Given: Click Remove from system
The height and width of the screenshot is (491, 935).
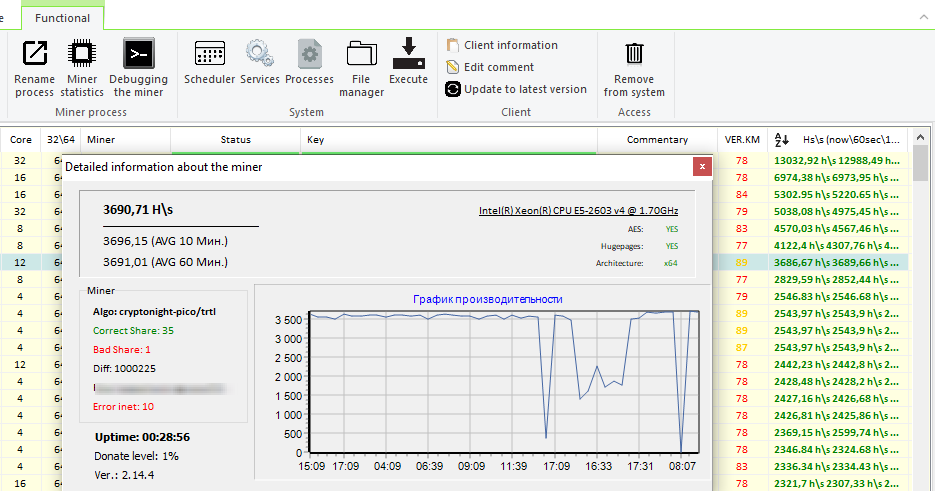Looking at the screenshot, I should [634, 67].
